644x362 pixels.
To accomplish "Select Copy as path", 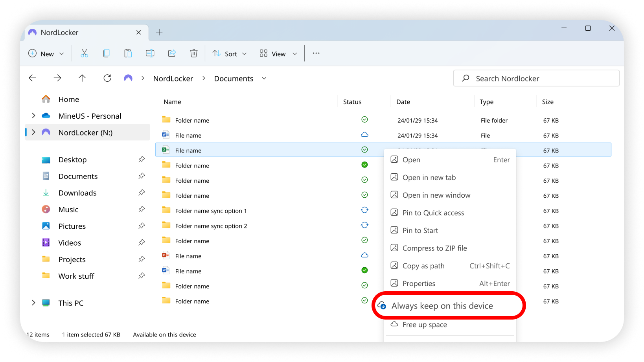I will [450, 266].
